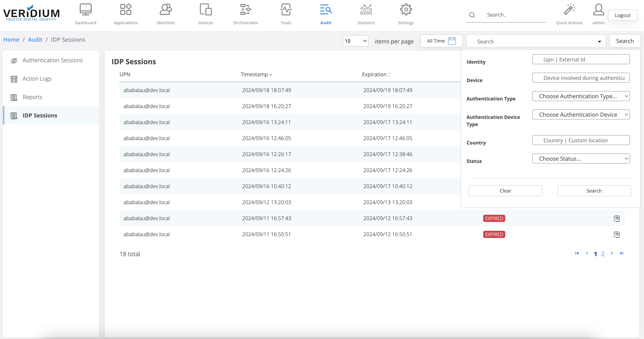Open details for the first EXPIRED session
644x339 pixels.
[x=617, y=218]
